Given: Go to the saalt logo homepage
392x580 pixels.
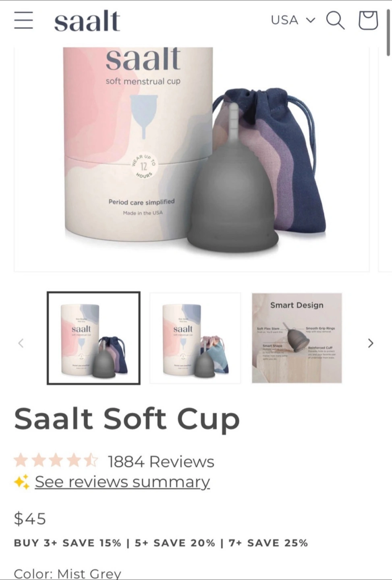Looking at the screenshot, I should point(87,21).
